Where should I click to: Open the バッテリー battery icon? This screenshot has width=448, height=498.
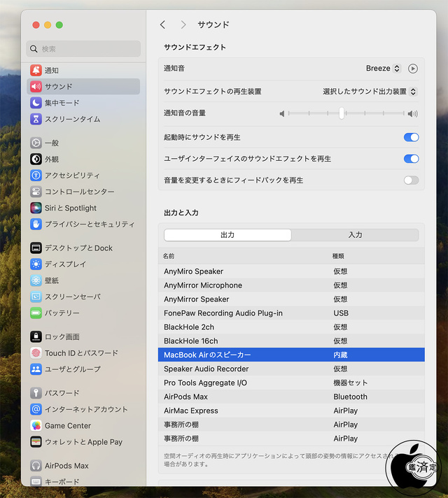(36, 313)
